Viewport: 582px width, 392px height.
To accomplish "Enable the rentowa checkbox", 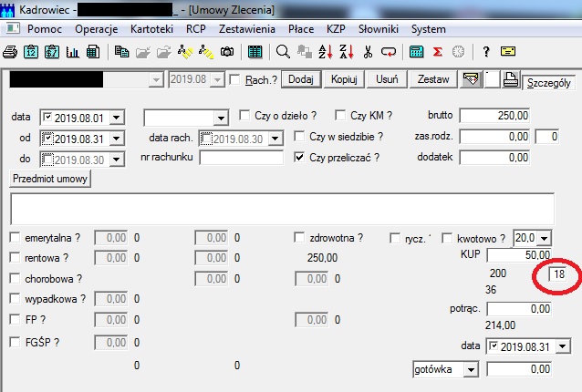I will pos(15,257).
